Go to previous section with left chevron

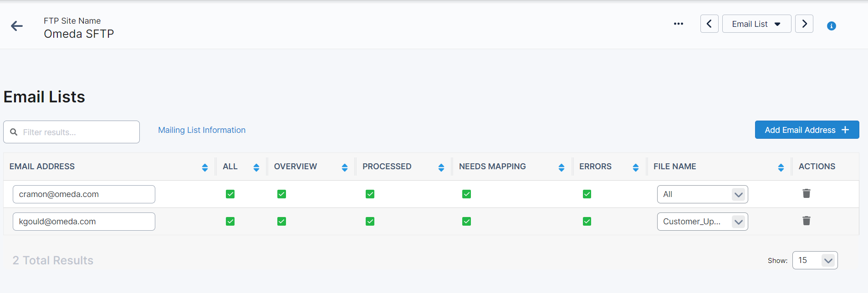pos(709,24)
